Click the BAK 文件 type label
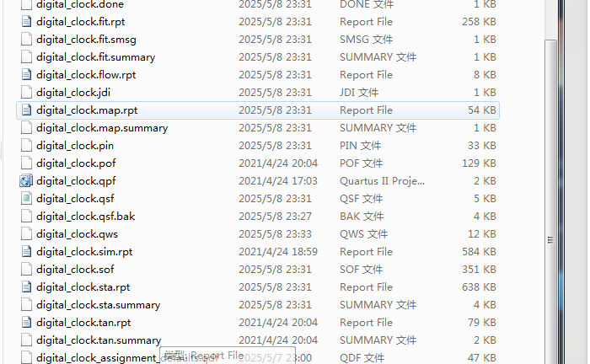 tap(362, 217)
